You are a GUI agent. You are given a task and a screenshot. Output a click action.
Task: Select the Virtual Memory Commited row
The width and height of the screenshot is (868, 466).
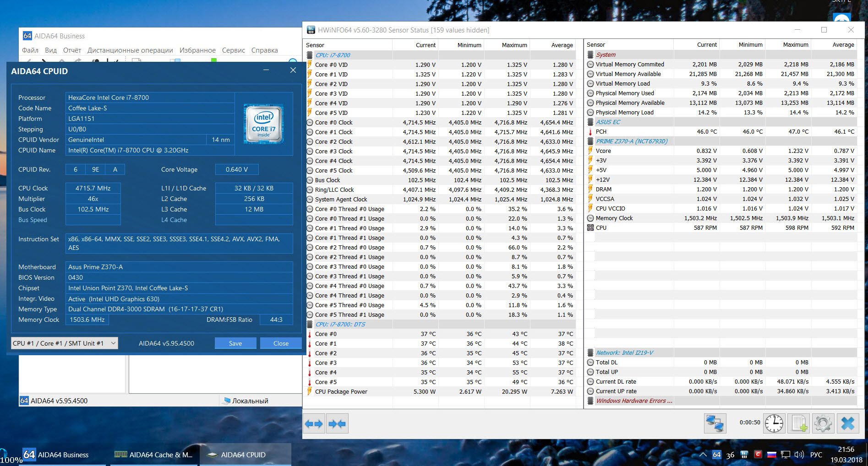click(x=721, y=64)
